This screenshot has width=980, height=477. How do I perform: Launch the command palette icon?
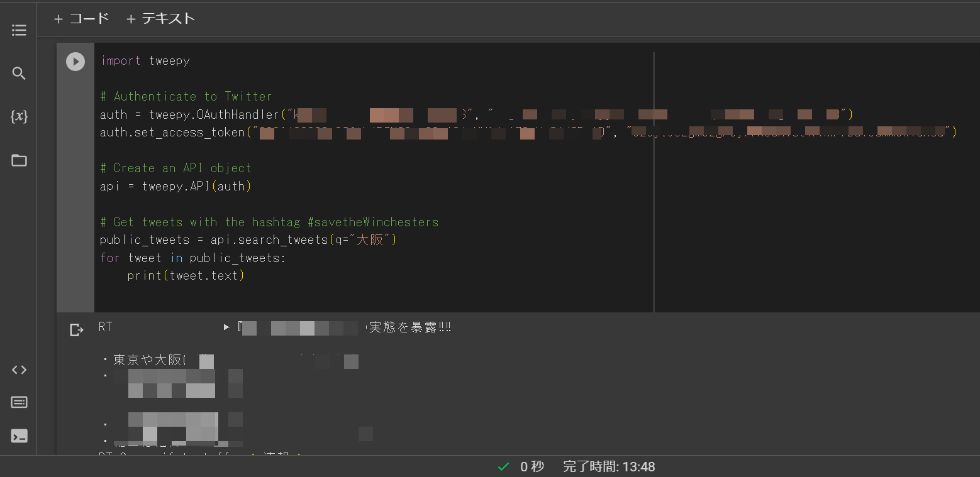tap(19, 402)
